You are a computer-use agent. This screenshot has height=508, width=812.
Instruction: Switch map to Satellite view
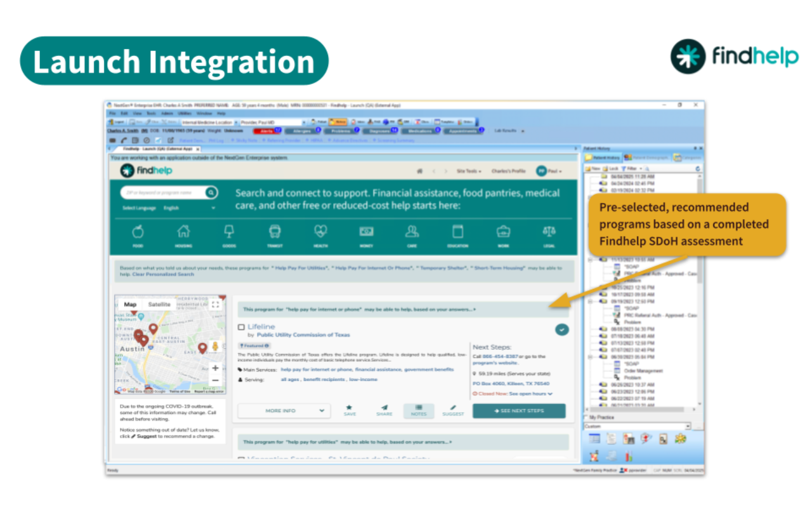(x=159, y=305)
